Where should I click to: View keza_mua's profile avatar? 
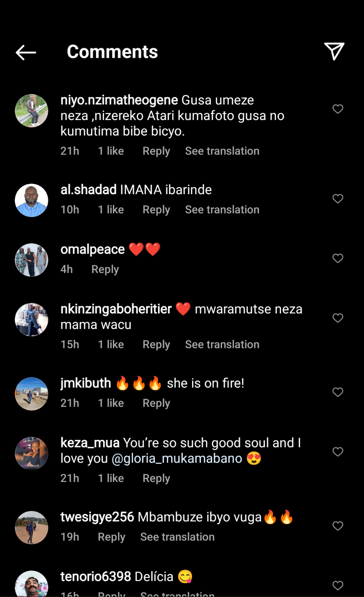(x=32, y=453)
